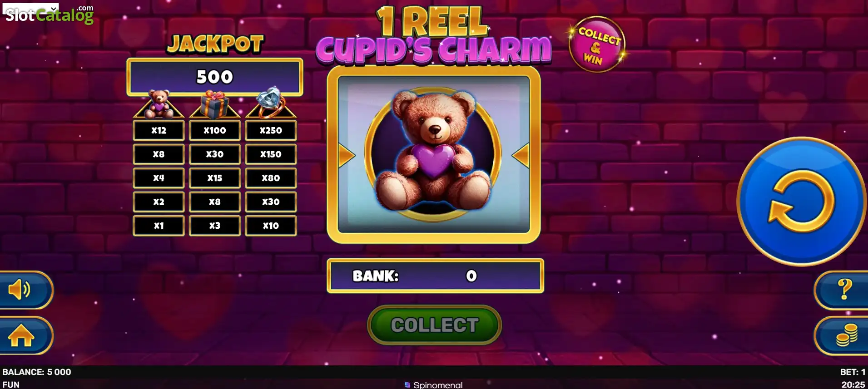868x389 pixels.
Task: Open the SlotCatalog.com logo link
Action: [x=49, y=14]
